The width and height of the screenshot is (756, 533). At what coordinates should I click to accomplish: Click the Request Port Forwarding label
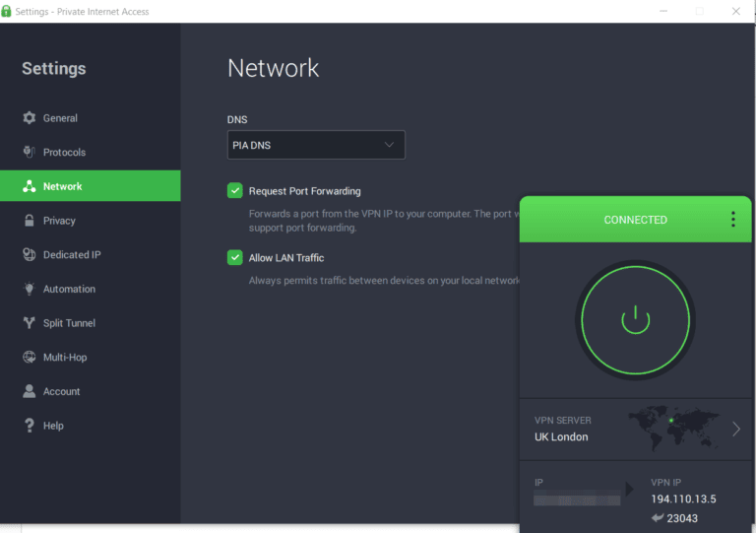click(305, 191)
